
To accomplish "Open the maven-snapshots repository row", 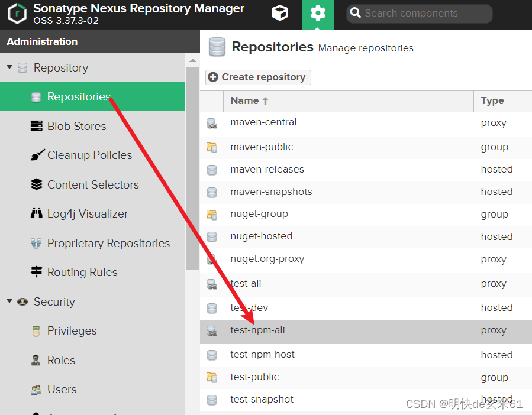I will [x=366, y=192].
